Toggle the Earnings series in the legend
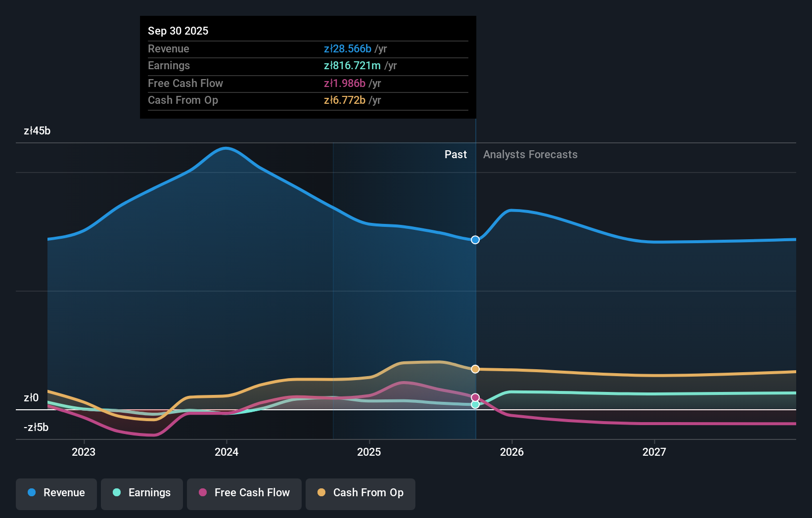Screen dimensions: 812x518 pyautogui.click(x=142, y=494)
